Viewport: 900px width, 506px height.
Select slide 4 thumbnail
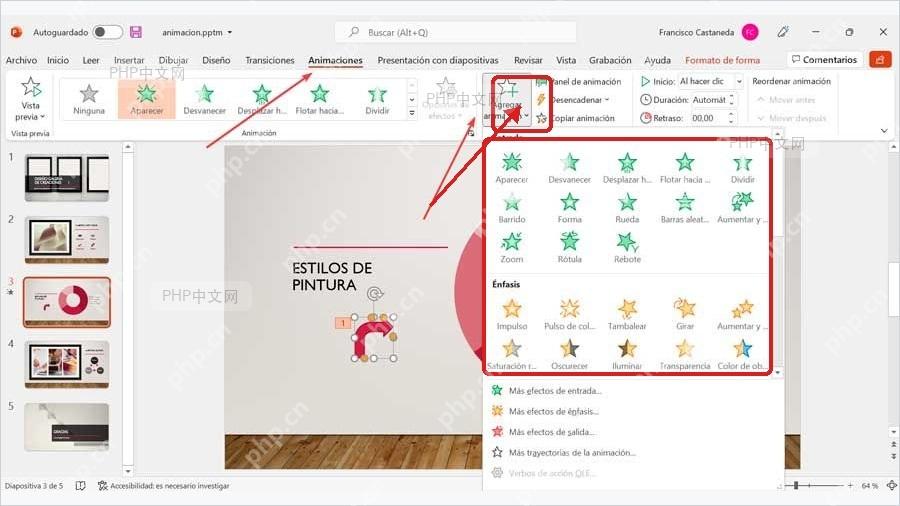67,365
